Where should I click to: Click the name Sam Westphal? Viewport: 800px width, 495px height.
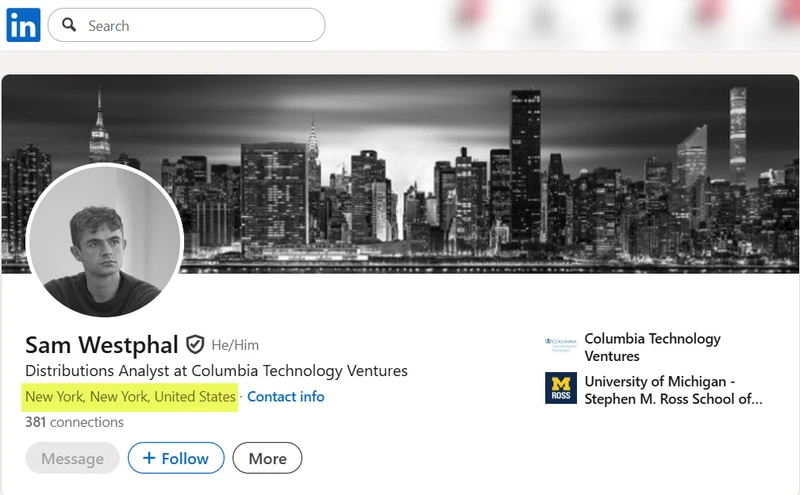(x=101, y=345)
